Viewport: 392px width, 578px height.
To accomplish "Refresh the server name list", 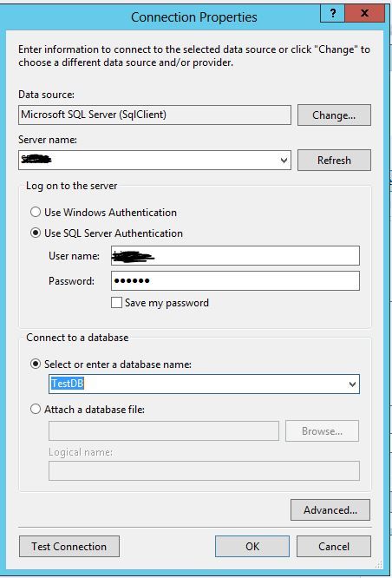I will click(x=334, y=160).
